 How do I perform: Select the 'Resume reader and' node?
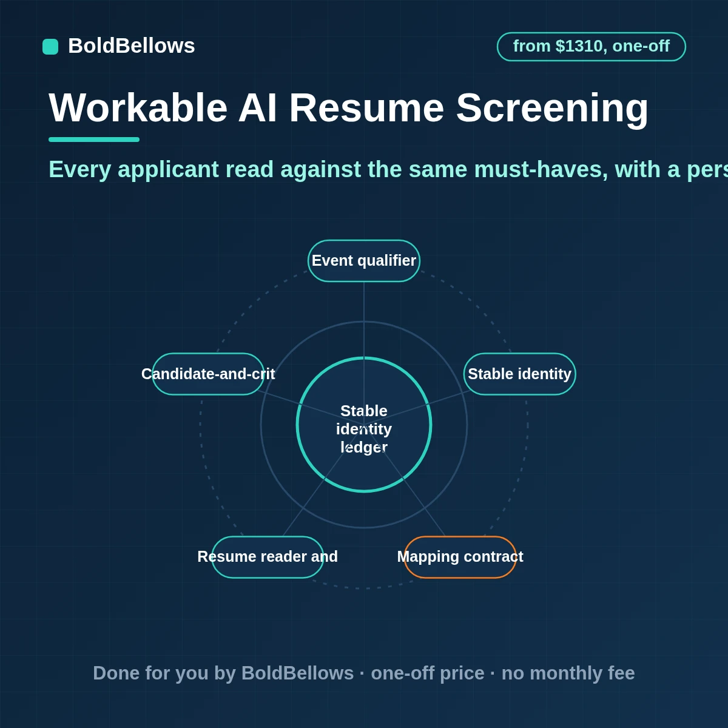268,557
